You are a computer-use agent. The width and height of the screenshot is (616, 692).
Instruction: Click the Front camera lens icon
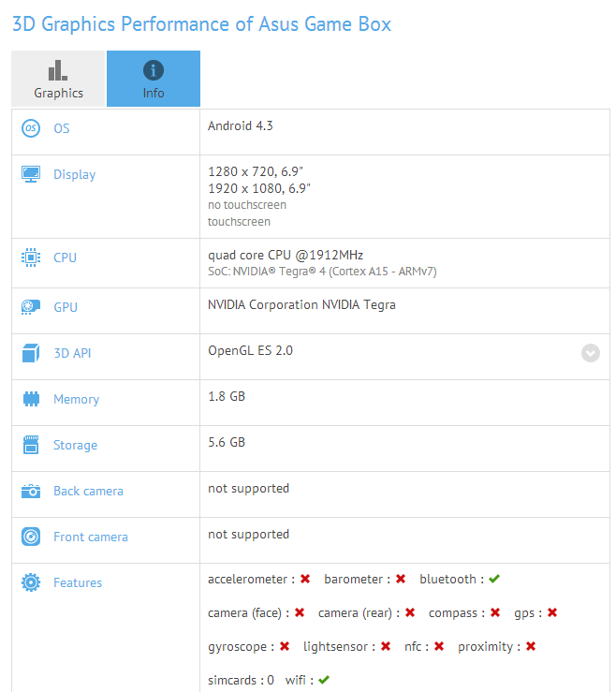tap(31, 537)
